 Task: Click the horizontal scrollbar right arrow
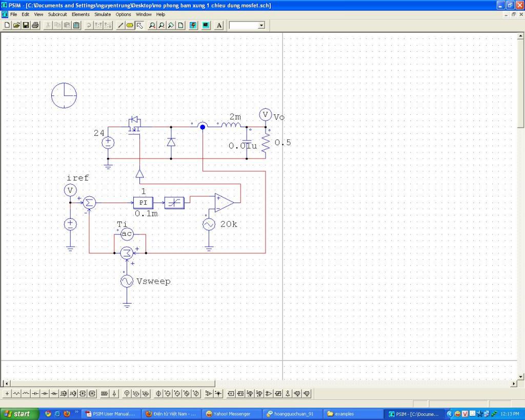pyautogui.click(x=514, y=383)
